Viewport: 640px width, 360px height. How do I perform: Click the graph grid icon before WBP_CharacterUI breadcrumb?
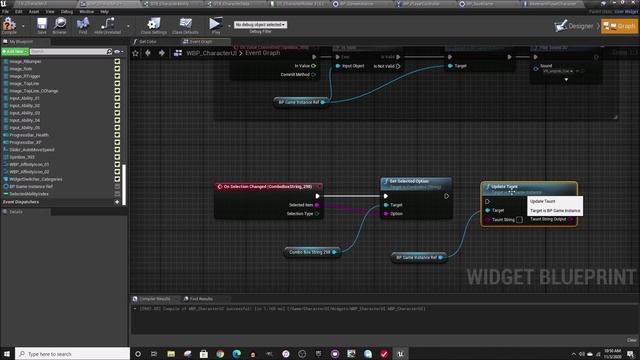(x=178, y=53)
